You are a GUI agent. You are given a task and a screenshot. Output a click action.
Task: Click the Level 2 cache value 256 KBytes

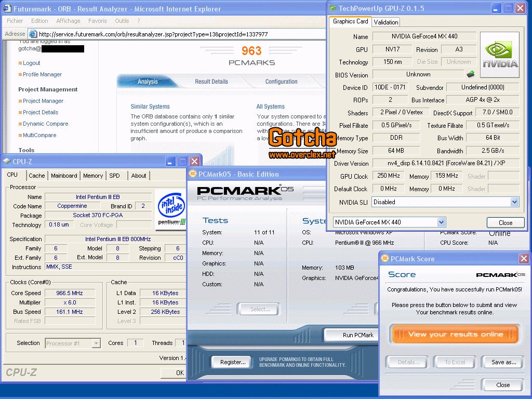[x=163, y=312]
